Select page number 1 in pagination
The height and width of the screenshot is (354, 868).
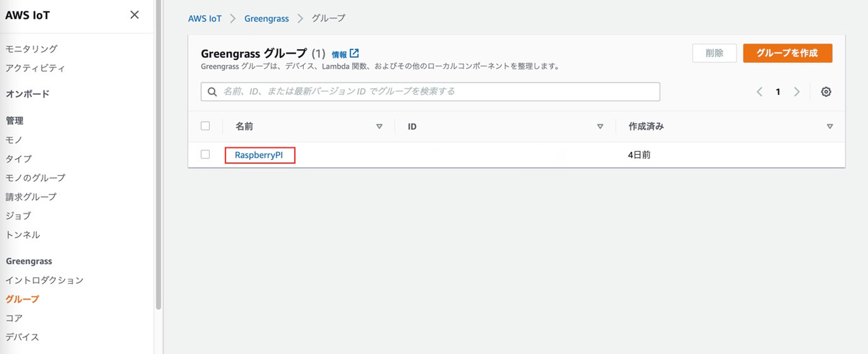[x=778, y=92]
